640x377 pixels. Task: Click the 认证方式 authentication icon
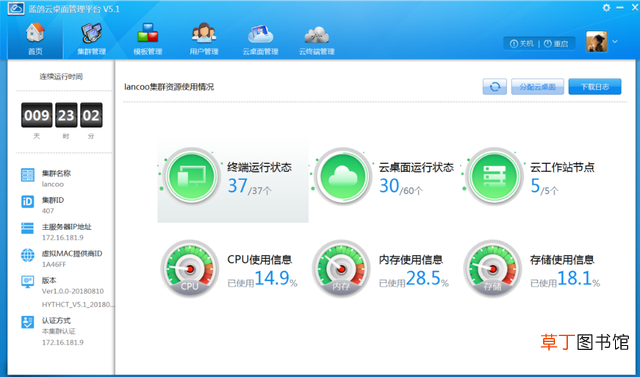27,322
